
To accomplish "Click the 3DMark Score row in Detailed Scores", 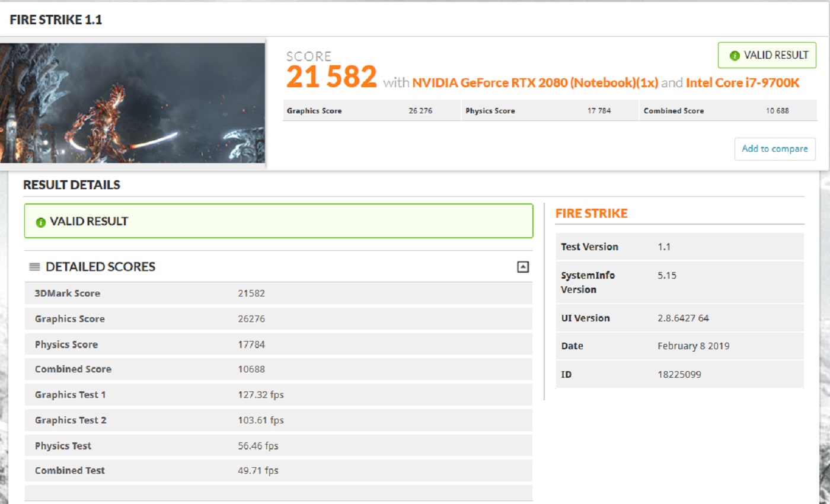I will point(278,294).
